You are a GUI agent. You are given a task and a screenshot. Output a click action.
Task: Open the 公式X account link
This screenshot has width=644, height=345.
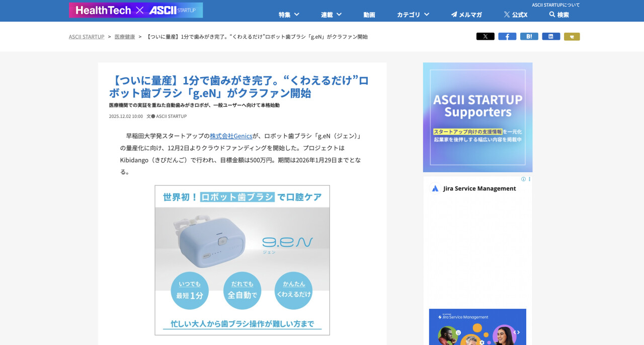pos(516,15)
